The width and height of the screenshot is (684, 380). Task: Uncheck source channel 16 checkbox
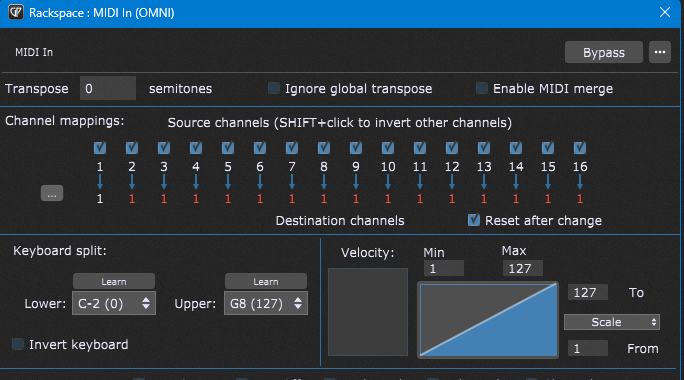(580, 147)
